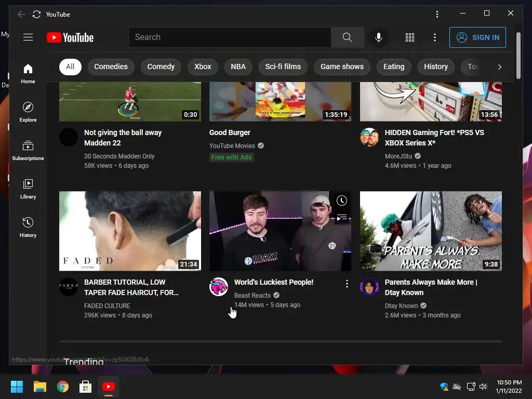Image resolution: width=532 pixels, height=399 pixels.
Task: Open the Beast Reacts channel avatar
Action: click(219, 287)
